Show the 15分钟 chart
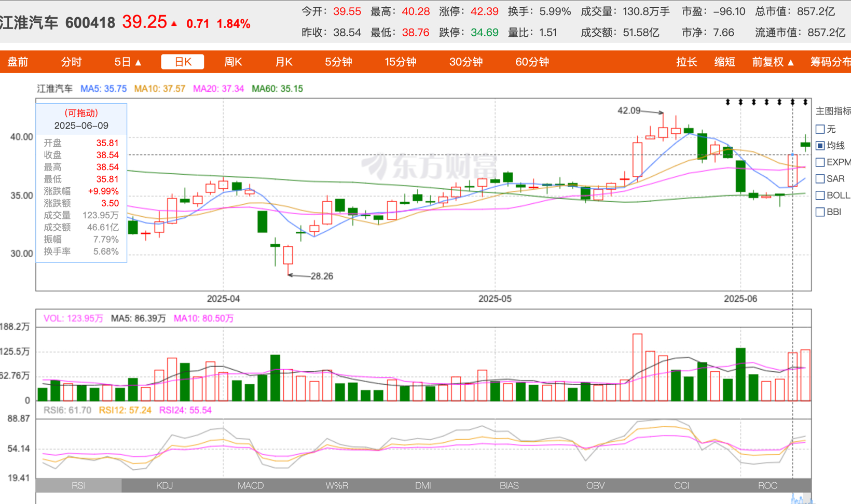 (x=400, y=62)
